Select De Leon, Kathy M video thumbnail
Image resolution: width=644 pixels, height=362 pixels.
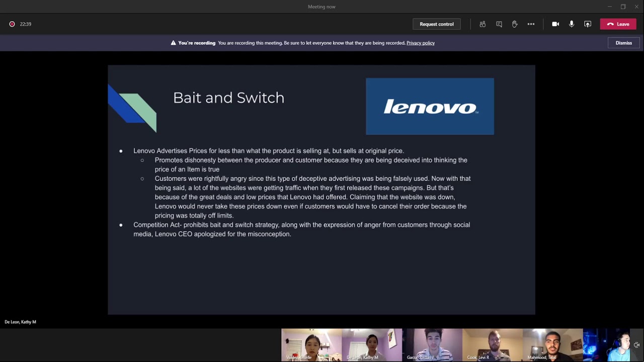tap(372, 345)
